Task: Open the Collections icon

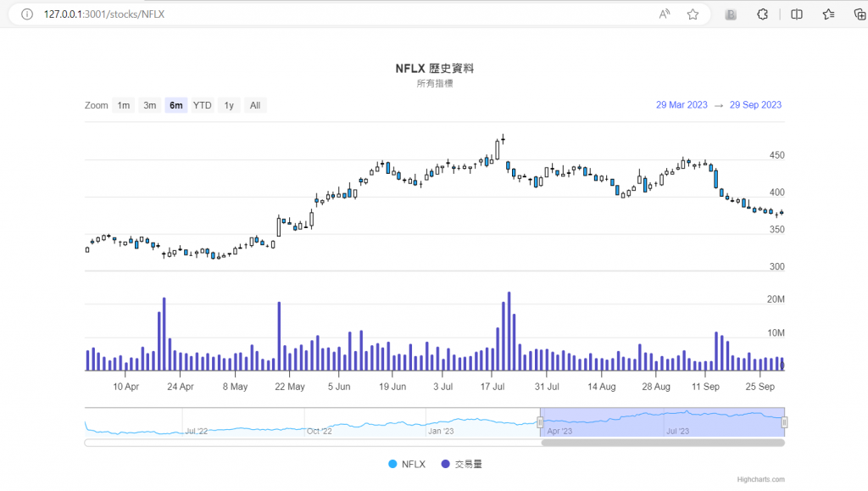Action: pos(860,14)
